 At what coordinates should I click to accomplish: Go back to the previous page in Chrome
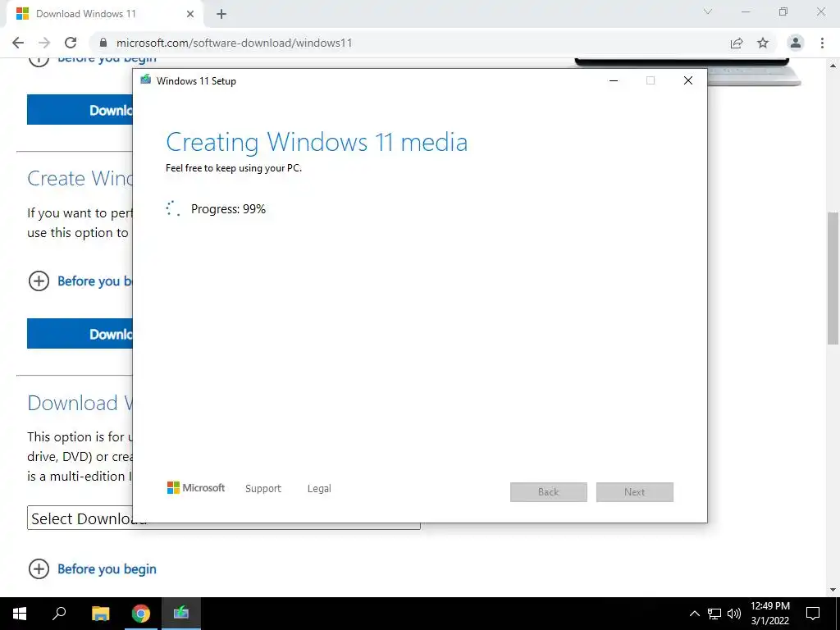pyautogui.click(x=18, y=43)
